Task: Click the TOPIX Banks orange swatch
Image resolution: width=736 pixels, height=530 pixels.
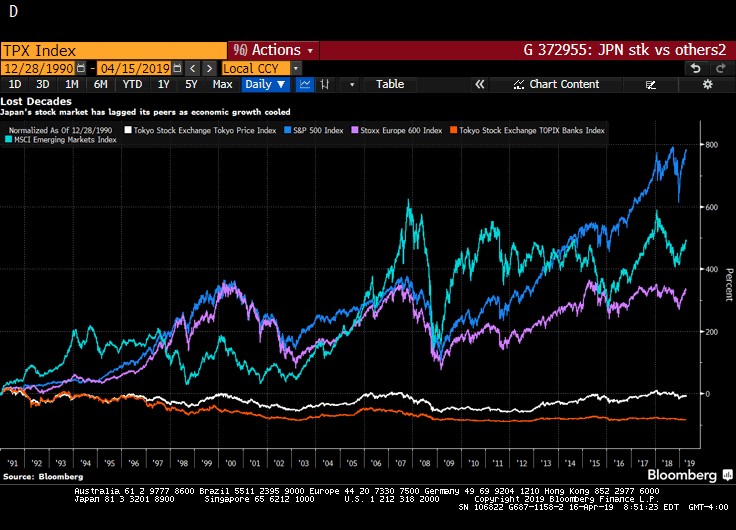Action: point(453,130)
